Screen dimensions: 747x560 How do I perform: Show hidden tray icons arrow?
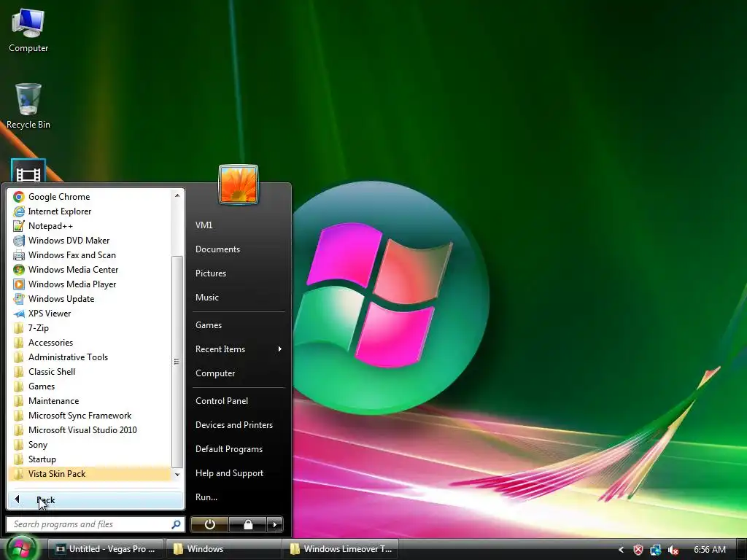coord(621,550)
